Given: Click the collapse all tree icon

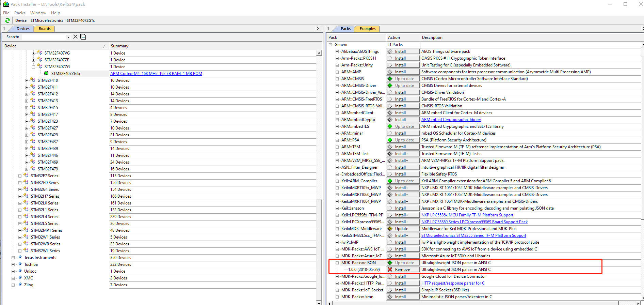Looking at the screenshot, I should pyautogui.click(x=83, y=37).
